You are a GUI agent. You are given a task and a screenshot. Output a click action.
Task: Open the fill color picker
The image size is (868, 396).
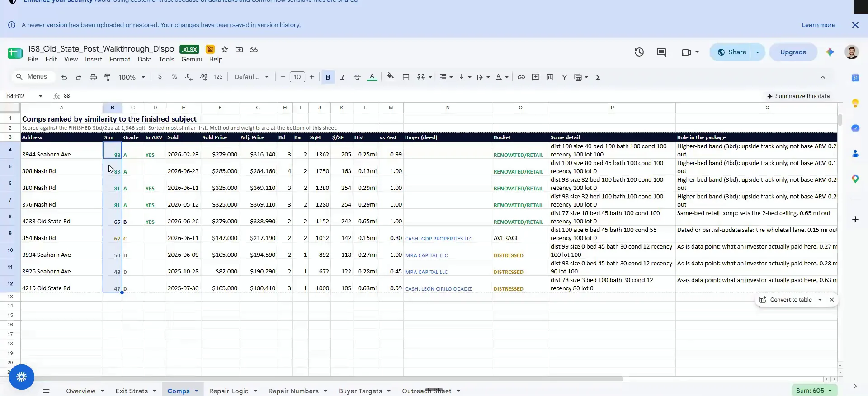(391, 77)
